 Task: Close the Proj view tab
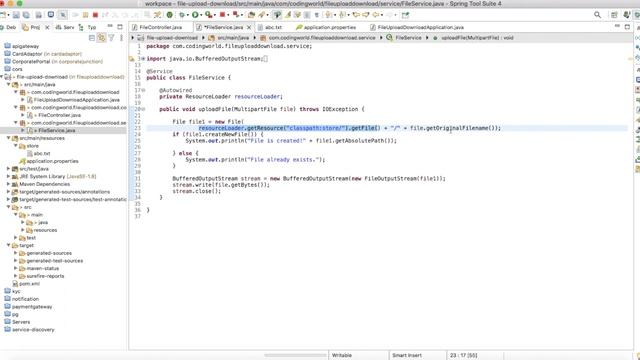tap(47, 27)
